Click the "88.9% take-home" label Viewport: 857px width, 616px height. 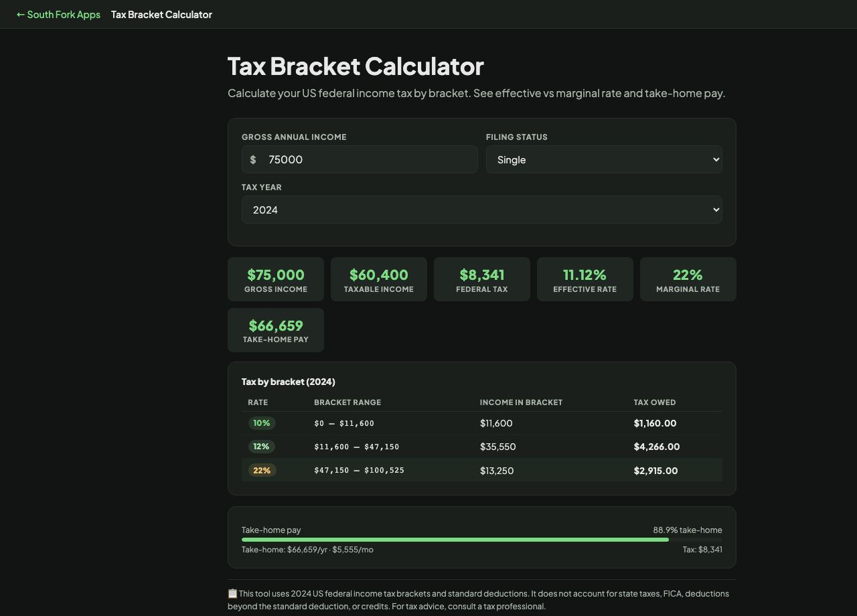click(688, 530)
